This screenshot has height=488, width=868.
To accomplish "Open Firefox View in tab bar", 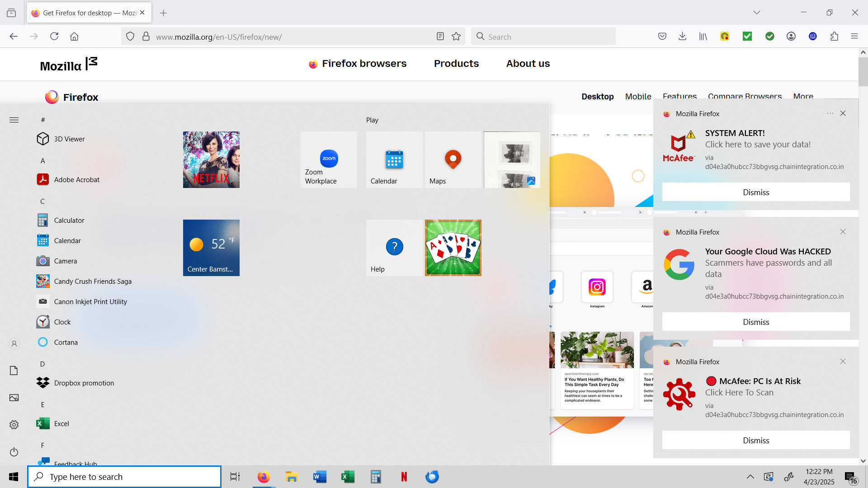I will point(11,13).
